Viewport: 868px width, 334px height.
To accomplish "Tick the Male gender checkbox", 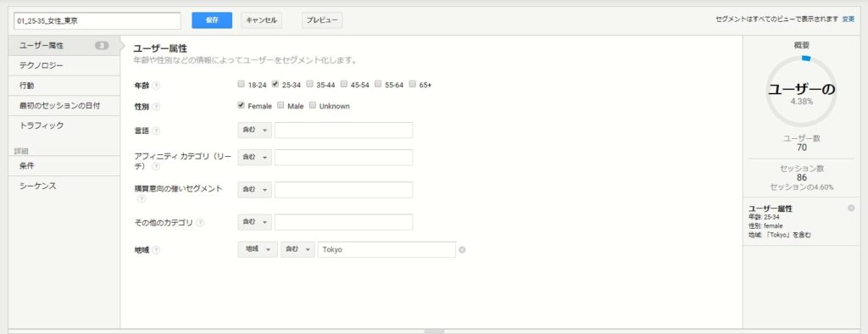I will [281, 105].
